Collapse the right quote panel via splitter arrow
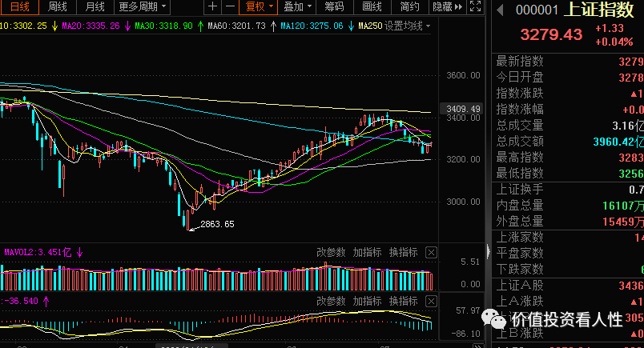 click(489, 251)
